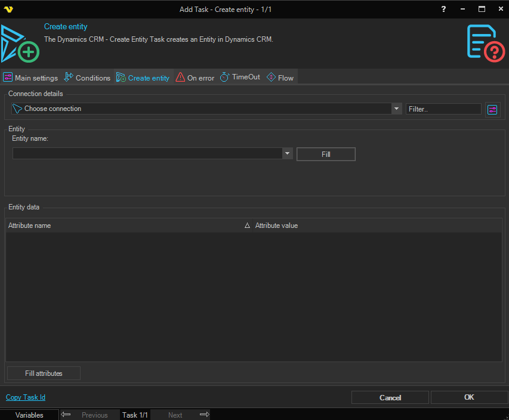Screen dimensions: 509x420
Task: Click into the Filter text field
Action: pyautogui.click(x=443, y=109)
